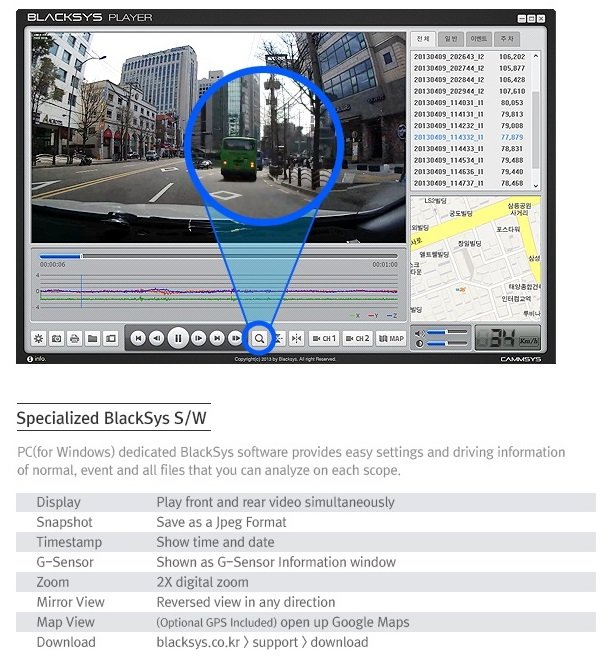Screen dimensions: 607x658
Task: Select file 20130409_114737_I1
Action: tap(469, 183)
